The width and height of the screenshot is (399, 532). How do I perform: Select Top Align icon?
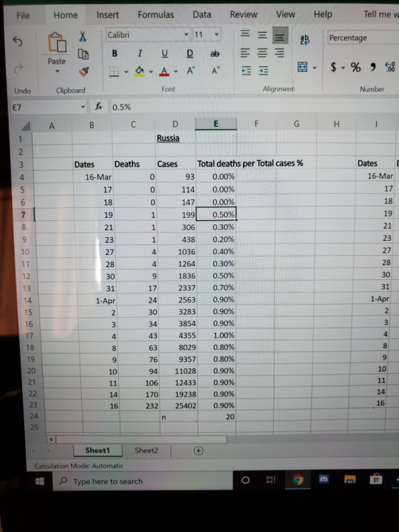click(245, 33)
